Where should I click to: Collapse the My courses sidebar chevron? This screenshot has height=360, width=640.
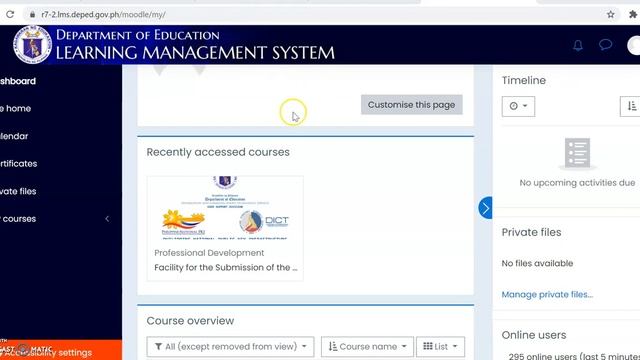tap(107, 219)
